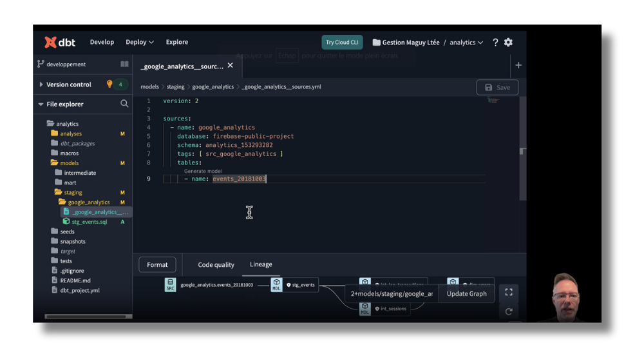Open the macros folder
Screen dimensions: 644x363
pos(65,153)
